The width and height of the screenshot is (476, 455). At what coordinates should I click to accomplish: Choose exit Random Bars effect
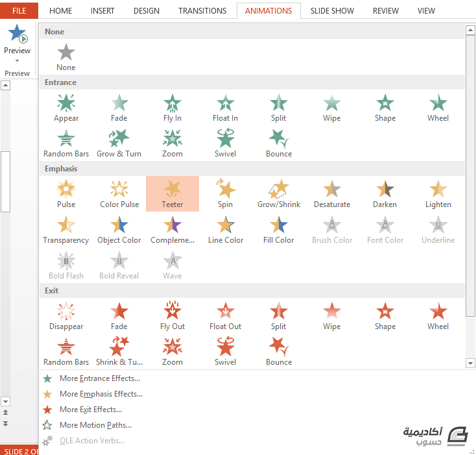tap(66, 352)
